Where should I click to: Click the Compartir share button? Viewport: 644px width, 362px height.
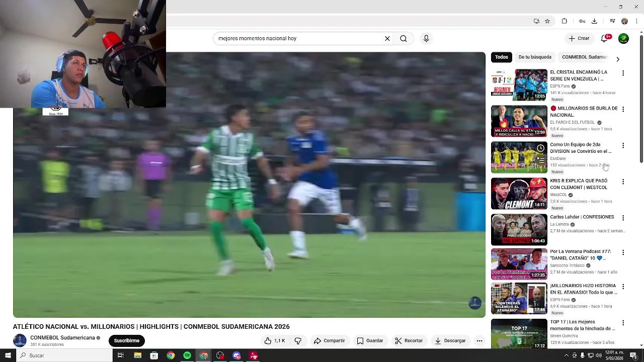329,340
